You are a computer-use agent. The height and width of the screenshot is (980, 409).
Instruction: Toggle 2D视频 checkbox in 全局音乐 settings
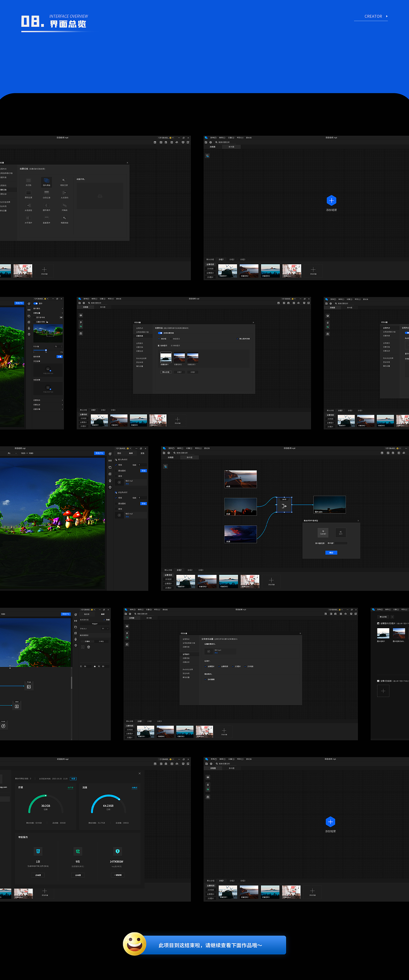(246, 666)
